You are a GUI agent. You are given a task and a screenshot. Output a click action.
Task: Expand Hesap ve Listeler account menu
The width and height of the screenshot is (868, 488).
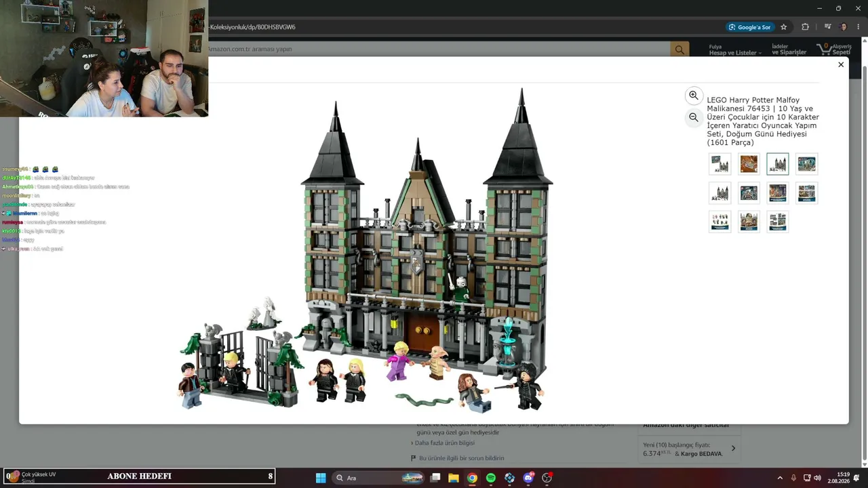tap(735, 49)
